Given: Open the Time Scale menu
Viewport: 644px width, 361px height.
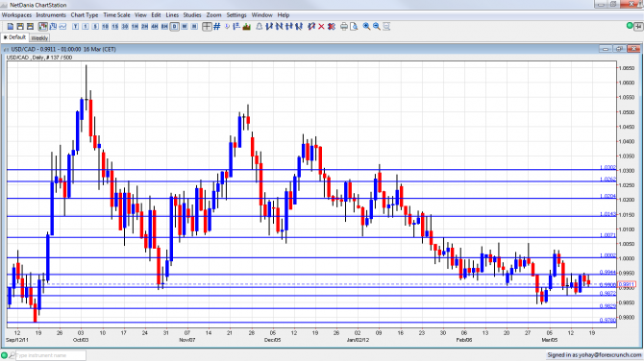Looking at the screenshot, I should point(116,15).
